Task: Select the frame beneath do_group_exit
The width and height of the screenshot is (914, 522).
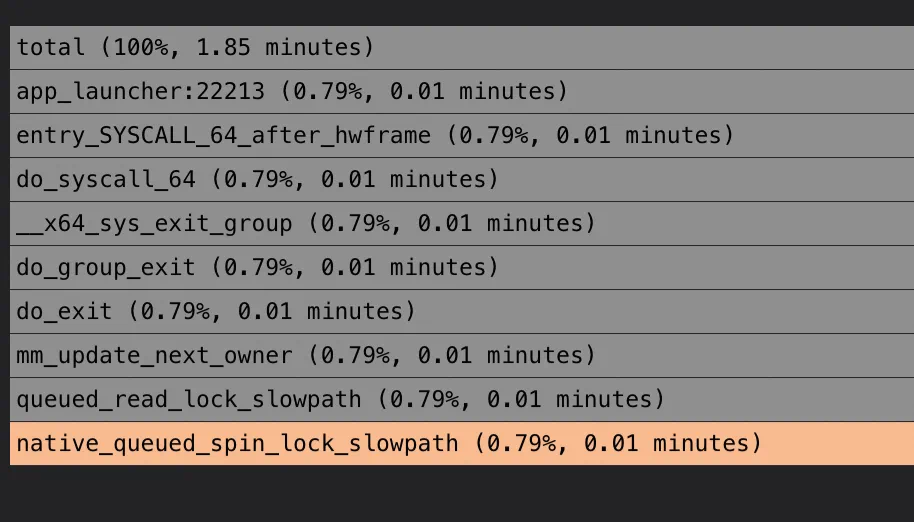Action: tap(462, 311)
